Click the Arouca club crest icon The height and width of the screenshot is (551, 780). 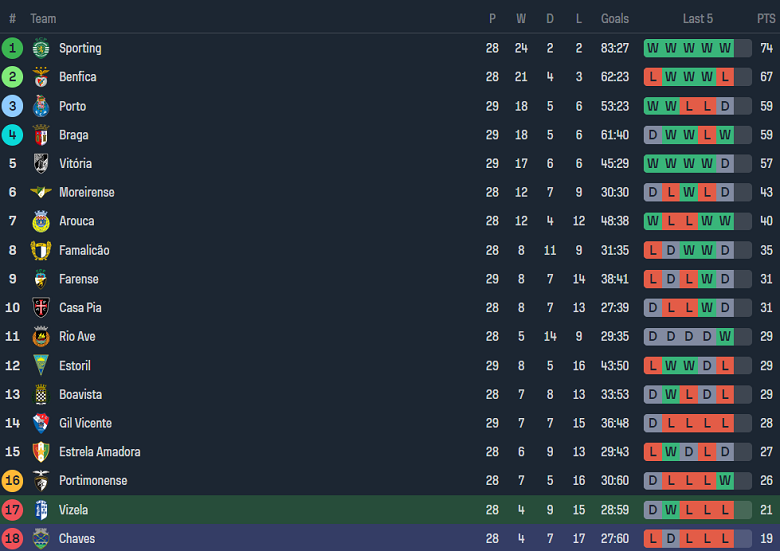click(x=41, y=221)
